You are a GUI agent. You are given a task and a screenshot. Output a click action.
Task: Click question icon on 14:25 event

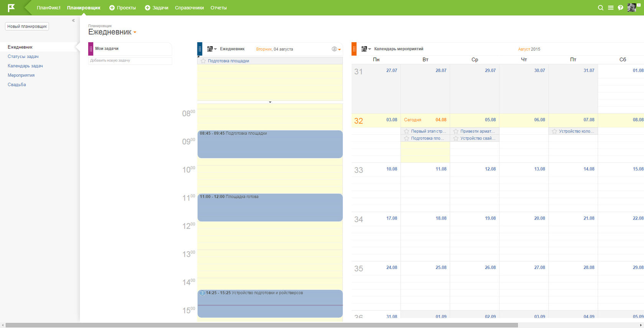click(x=202, y=293)
